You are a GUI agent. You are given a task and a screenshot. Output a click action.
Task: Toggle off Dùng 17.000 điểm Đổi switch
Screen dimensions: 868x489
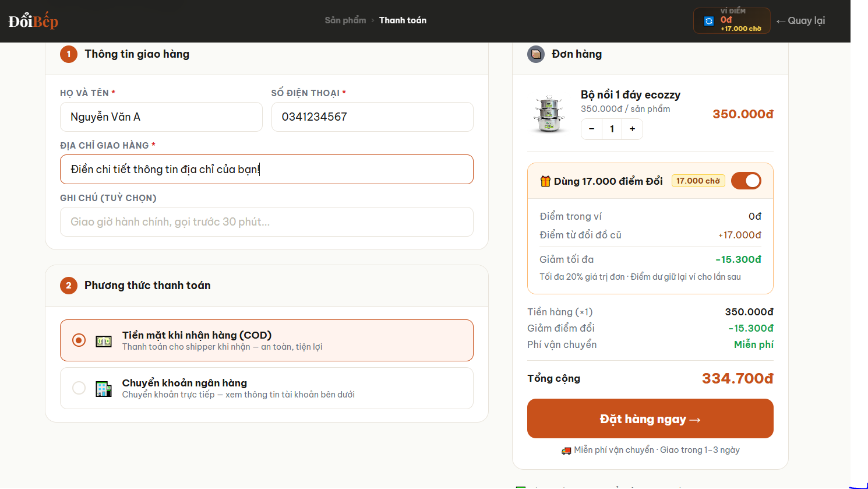pos(746,181)
